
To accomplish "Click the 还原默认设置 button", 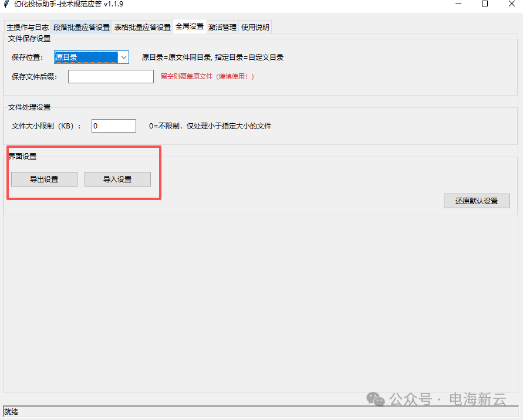I will [x=477, y=201].
